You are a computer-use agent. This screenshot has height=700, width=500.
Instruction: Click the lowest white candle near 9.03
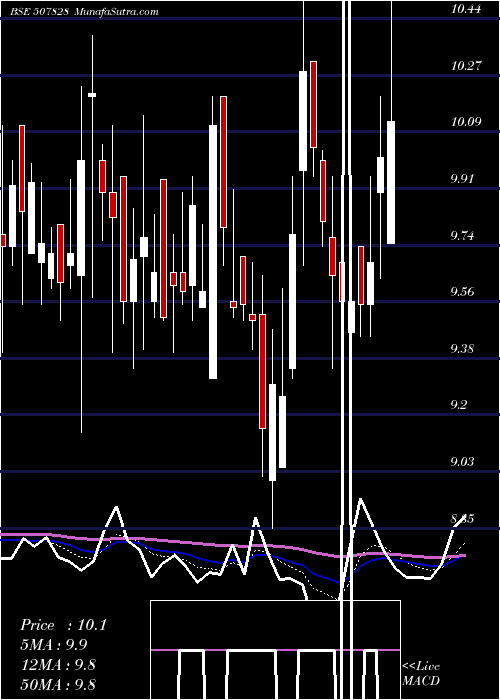(272, 432)
